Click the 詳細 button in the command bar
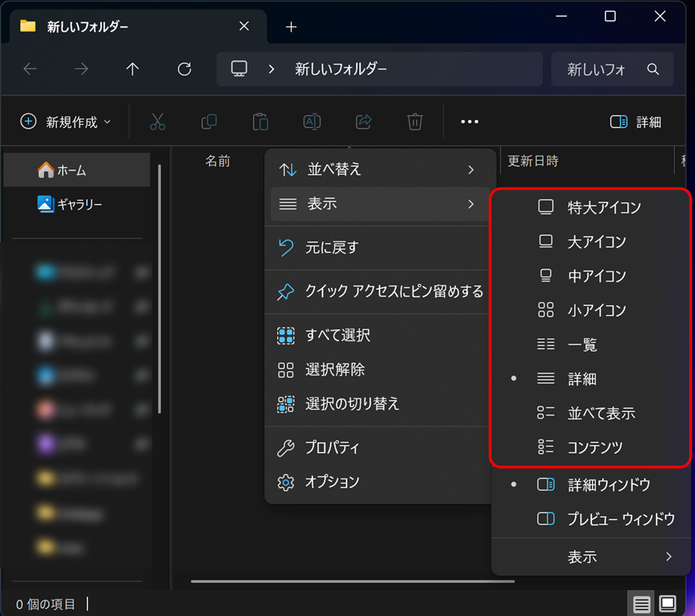This screenshot has height=616, width=695. pyautogui.click(x=635, y=122)
